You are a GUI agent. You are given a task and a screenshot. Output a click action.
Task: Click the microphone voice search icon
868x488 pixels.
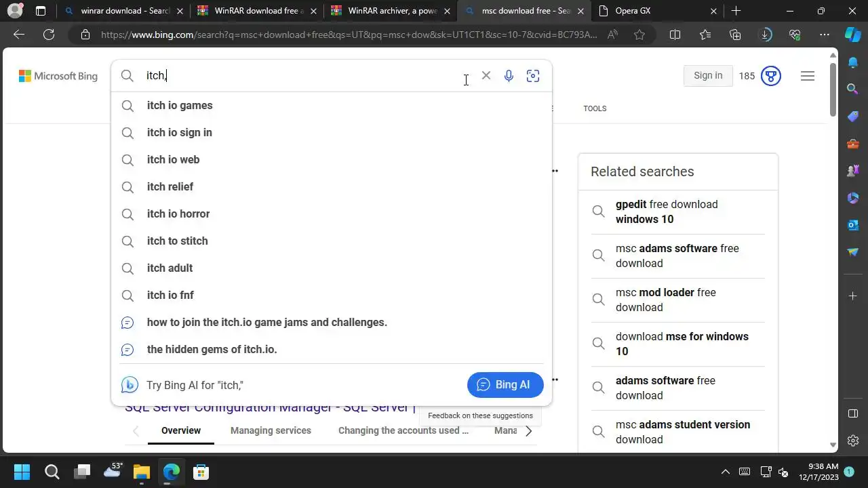(x=509, y=76)
